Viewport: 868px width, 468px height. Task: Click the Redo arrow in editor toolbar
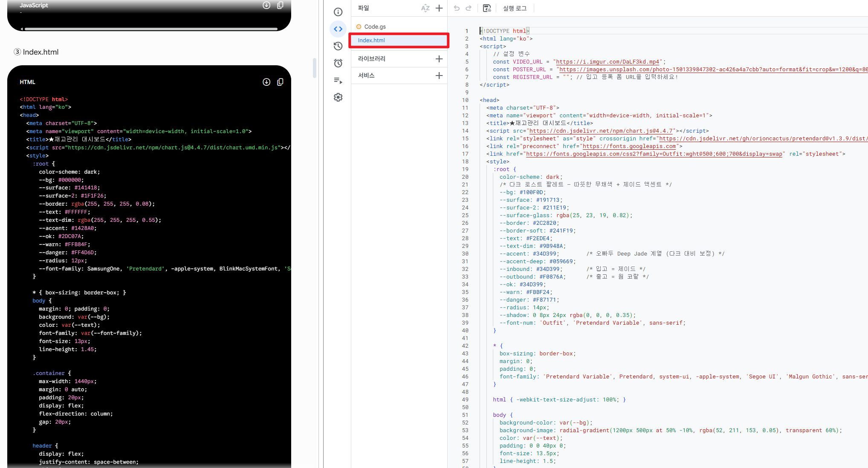[x=469, y=8]
